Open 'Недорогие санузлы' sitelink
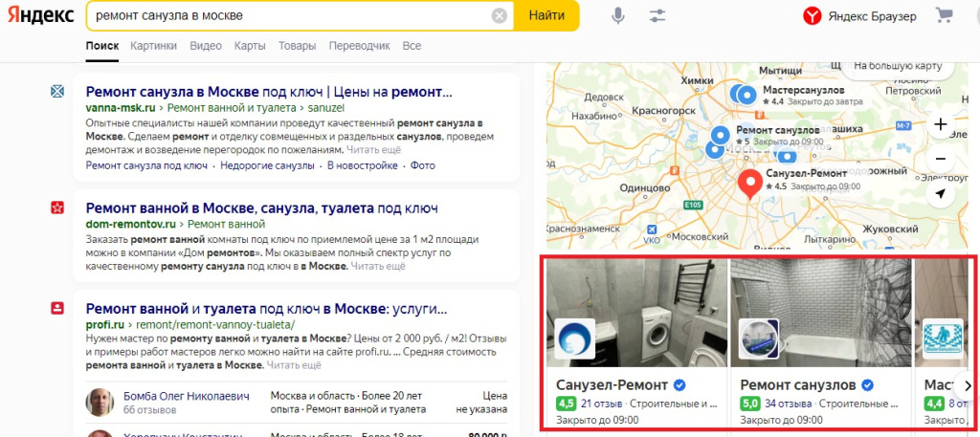This screenshot has width=980, height=437. (x=267, y=165)
